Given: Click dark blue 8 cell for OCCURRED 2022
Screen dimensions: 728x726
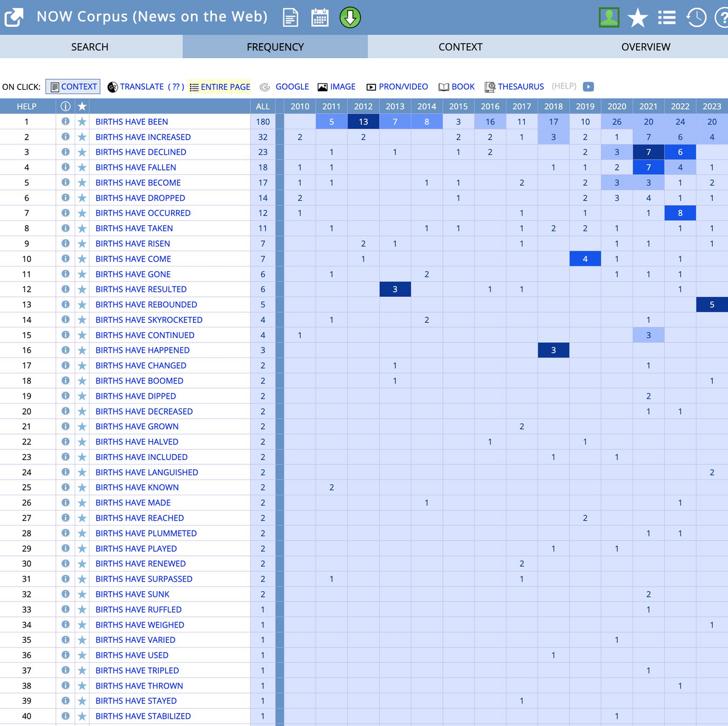Looking at the screenshot, I should [x=680, y=213].
